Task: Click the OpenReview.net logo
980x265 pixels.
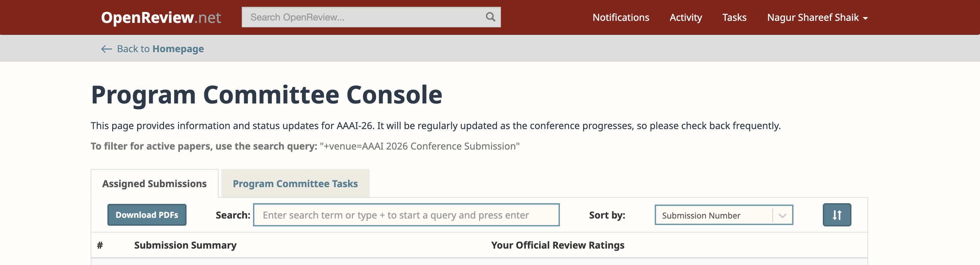Action: (161, 17)
